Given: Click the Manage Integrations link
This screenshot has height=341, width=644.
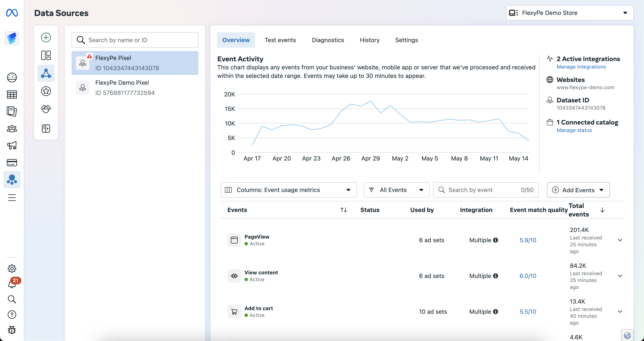Looking at the screenshot, I should [581, 67].
